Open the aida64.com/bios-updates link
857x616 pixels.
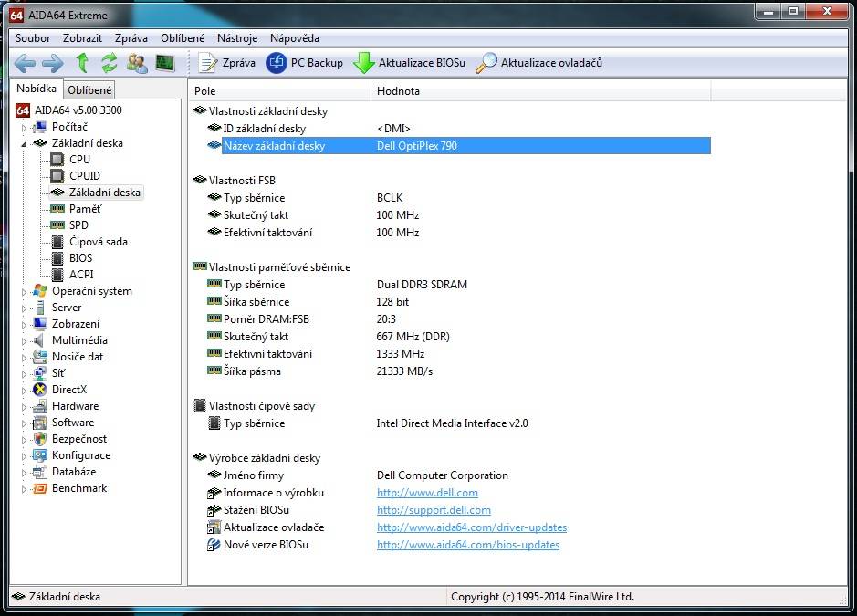pos(468,545)
